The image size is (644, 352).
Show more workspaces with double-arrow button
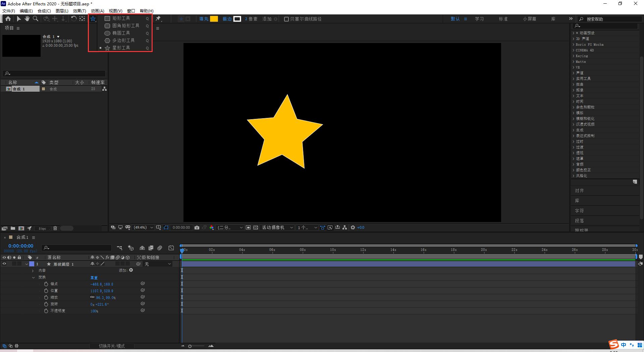click(571, 19)
